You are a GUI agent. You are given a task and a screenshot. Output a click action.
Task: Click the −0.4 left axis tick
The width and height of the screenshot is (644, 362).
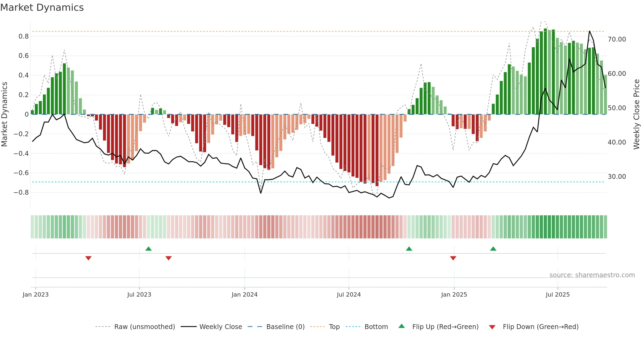click(x=21, y=153)
